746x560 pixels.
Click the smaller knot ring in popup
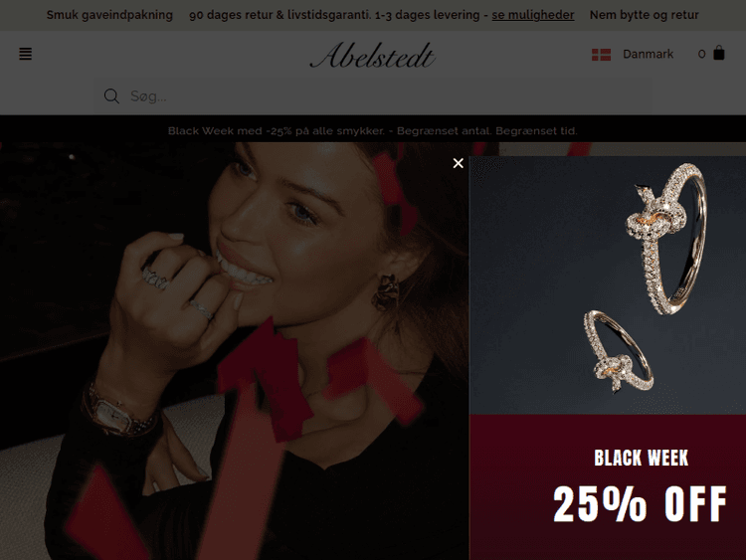click(619, 351)
